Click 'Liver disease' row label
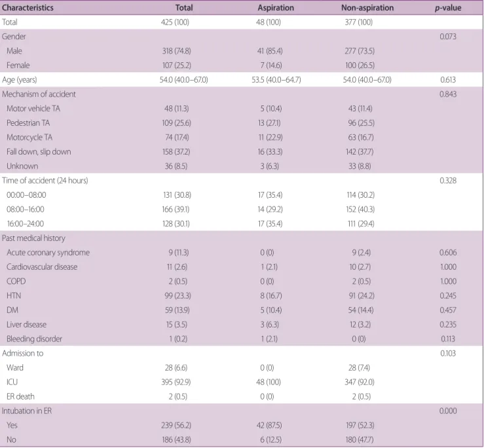Viewport: 484px width, 448px height. (27, 324)
